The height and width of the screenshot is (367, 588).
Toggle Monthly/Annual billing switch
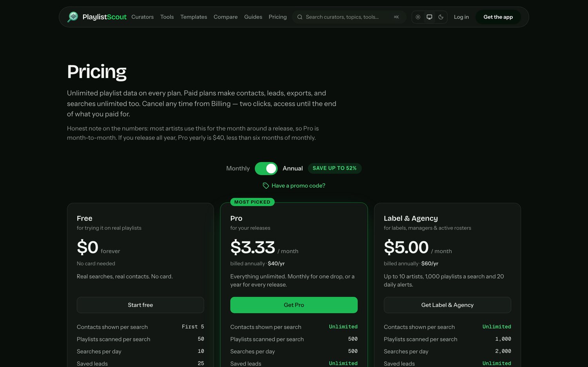[x=266, y=168]
